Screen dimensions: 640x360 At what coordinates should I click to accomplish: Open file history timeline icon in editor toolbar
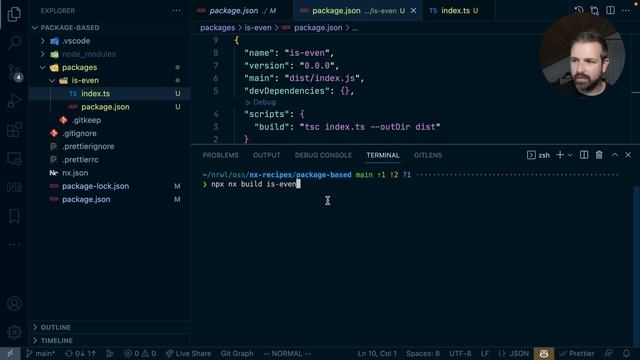click(x=578, y=11)
